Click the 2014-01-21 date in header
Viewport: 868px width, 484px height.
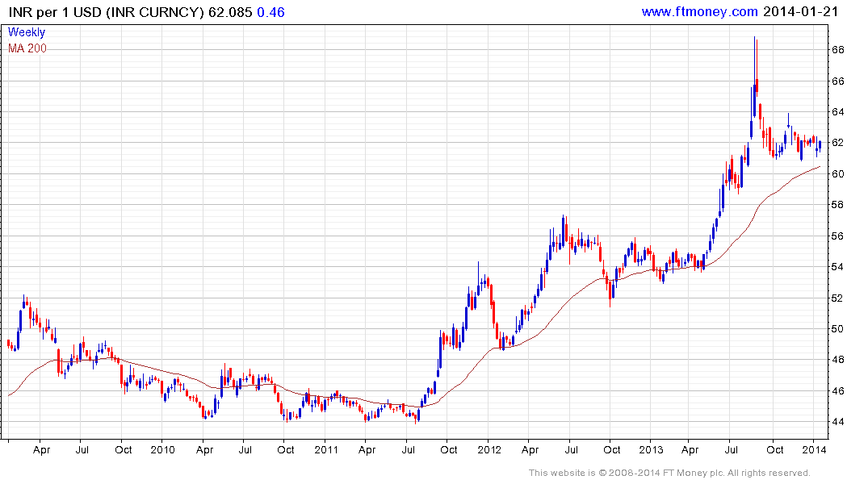[799, 11]
